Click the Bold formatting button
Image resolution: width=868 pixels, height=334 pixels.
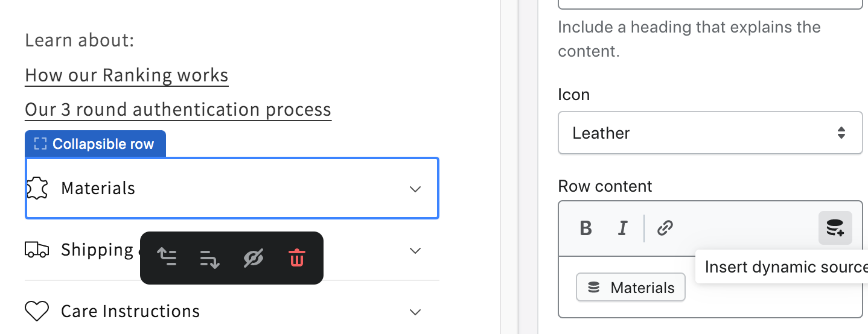point(585,228)
